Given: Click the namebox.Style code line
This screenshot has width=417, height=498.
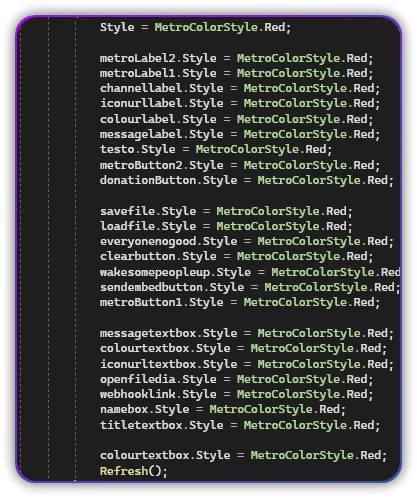Looking at the screenshot, I should pyautogui.click(x=223, y=409).
